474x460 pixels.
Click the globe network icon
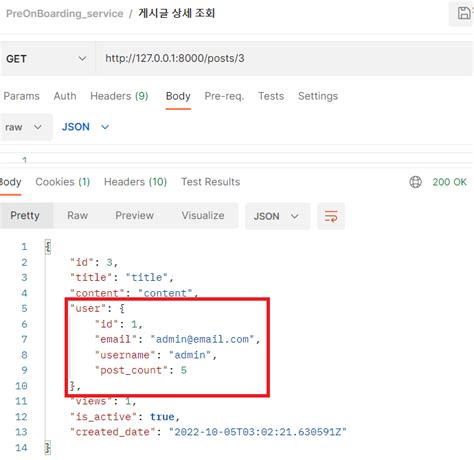click(x=415, y=182)
